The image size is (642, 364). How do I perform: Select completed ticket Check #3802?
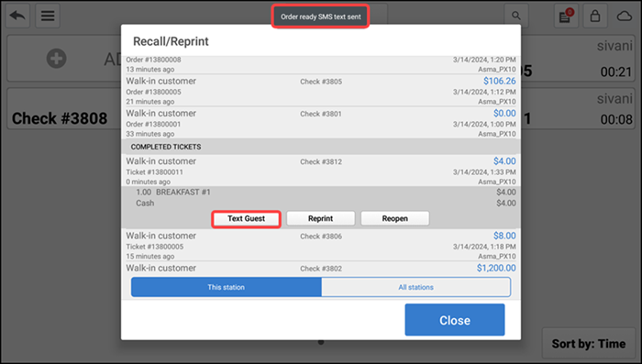(321, 269)
